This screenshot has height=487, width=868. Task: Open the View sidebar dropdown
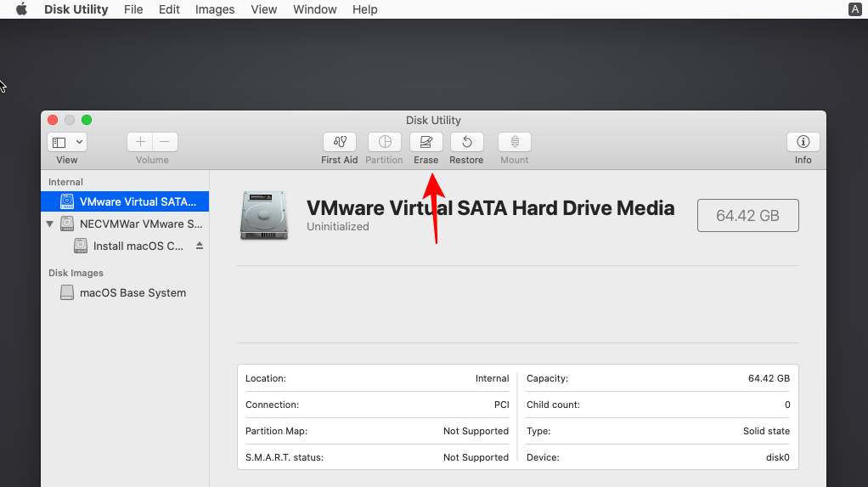click(x=67, y=142)
